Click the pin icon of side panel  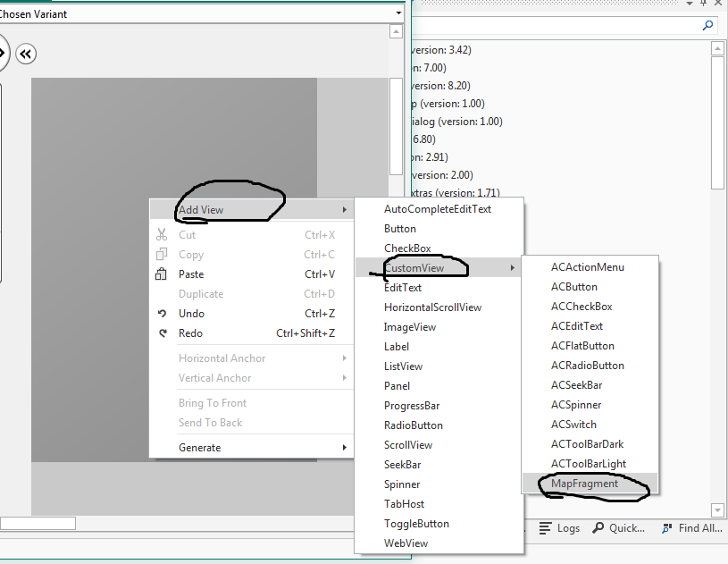point(705,5)
